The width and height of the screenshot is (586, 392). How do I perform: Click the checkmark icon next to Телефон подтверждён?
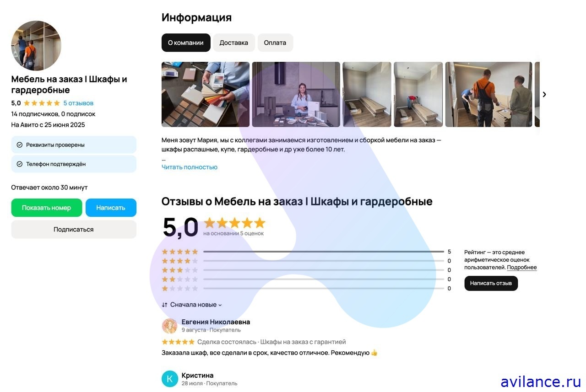click(x=20, y=164)
